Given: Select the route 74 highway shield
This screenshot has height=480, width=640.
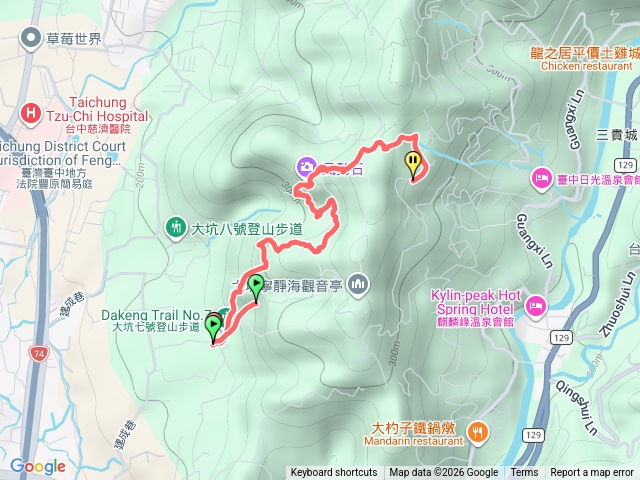Looking at the screenshot, I should 39,353.
